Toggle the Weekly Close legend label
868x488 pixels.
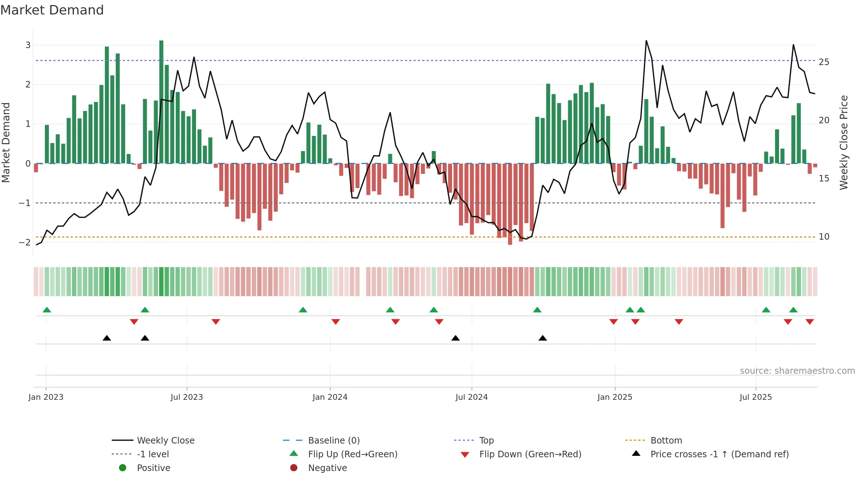tap(166, 440)
